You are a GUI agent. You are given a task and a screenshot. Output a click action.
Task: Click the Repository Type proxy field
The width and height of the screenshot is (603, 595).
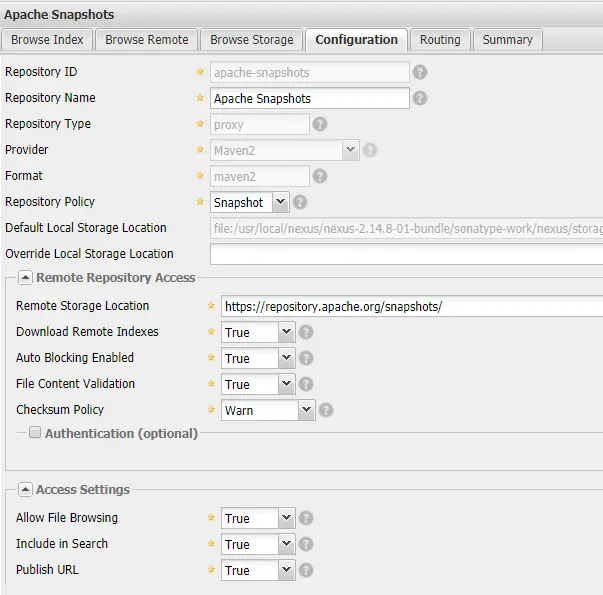(x=260, y=124)
